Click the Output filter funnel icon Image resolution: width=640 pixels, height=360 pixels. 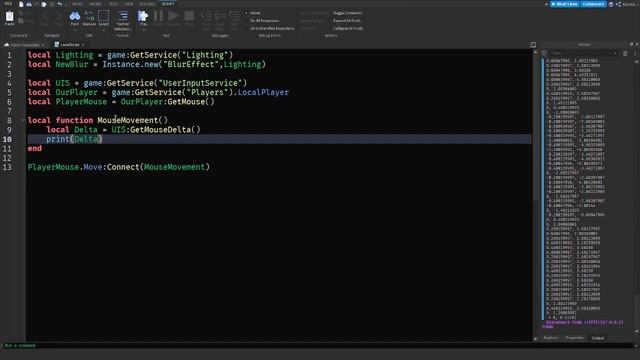coord(544,53)
